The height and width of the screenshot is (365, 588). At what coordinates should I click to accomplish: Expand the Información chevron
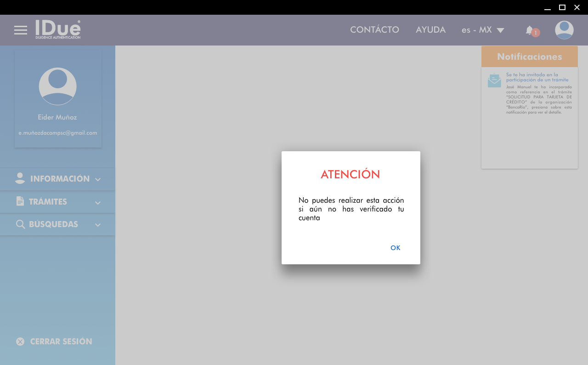98,180
